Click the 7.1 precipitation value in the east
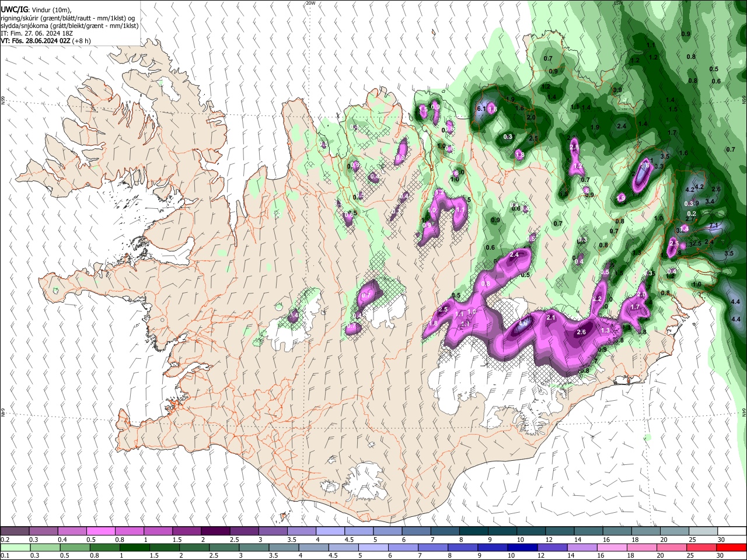The width and height of the screenshot is (747, 560). (713, 226)
